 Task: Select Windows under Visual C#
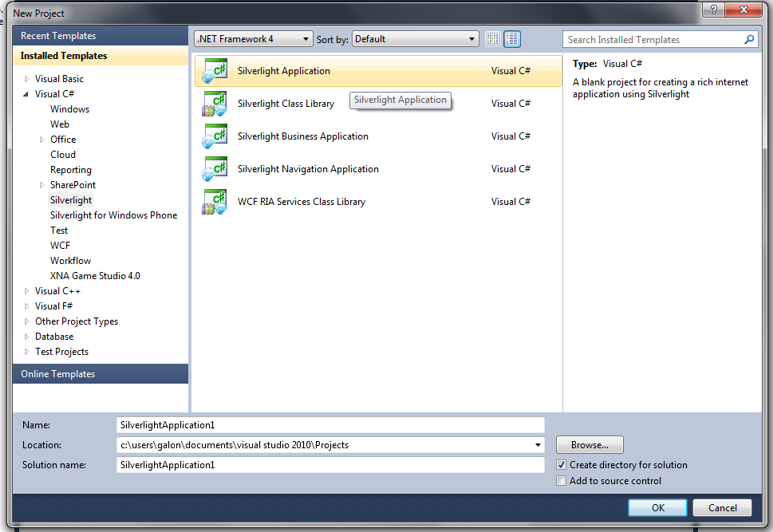tap(69, 109)
